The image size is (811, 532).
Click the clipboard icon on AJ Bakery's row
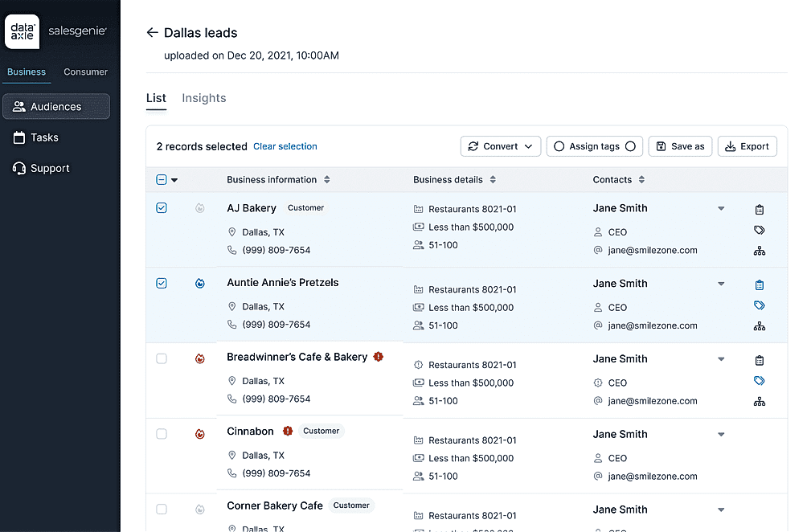[760, 209]
